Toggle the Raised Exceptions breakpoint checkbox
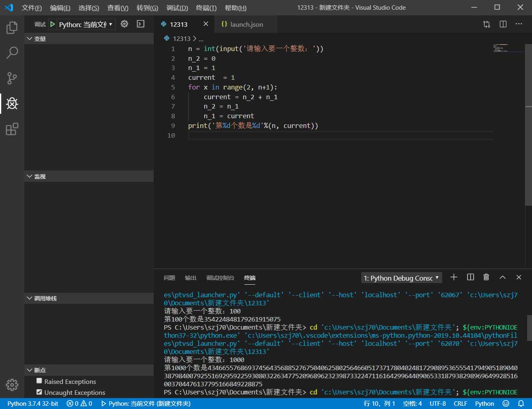 (x=39, y=381)
